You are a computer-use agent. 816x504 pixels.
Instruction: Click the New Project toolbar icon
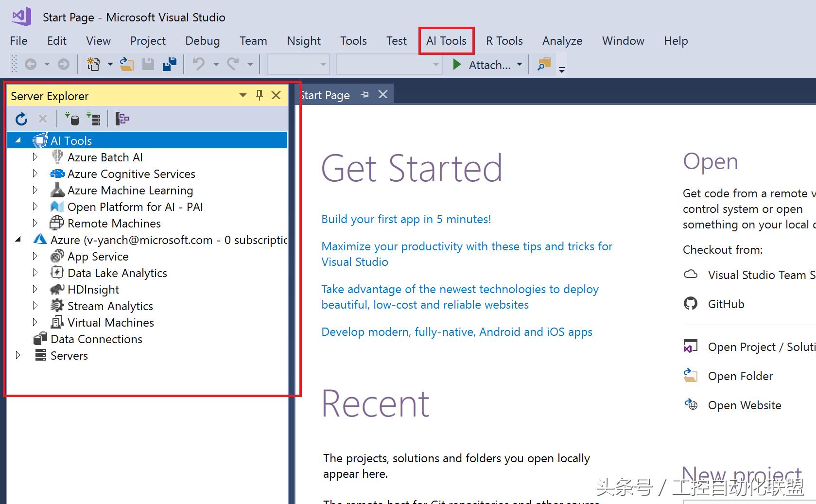point(93,64)
